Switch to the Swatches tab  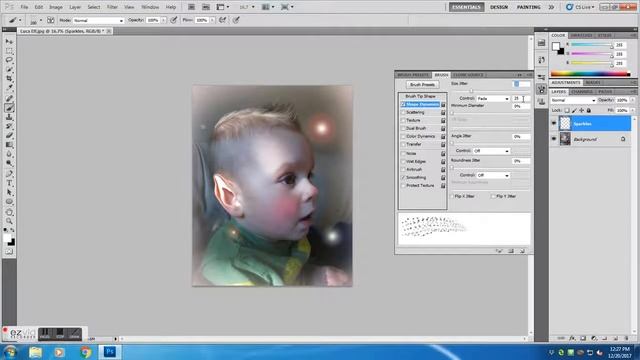click(x=581, y=36)
